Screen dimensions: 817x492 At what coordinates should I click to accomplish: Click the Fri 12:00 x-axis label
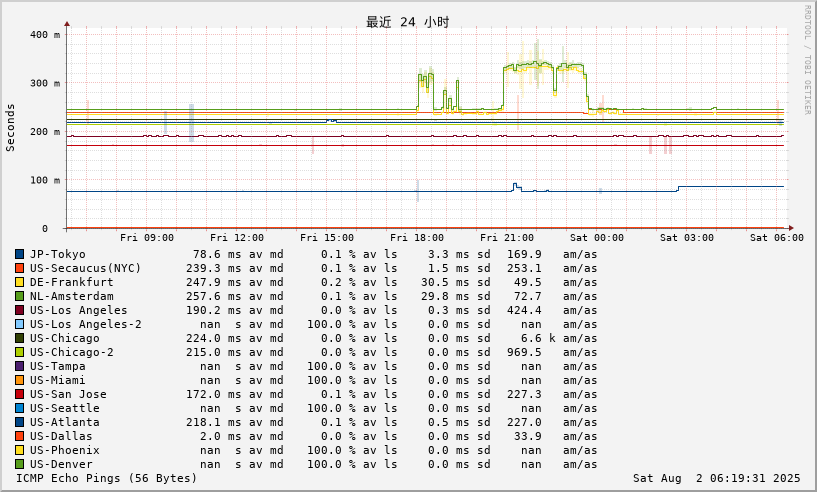(x=237, y=238)
